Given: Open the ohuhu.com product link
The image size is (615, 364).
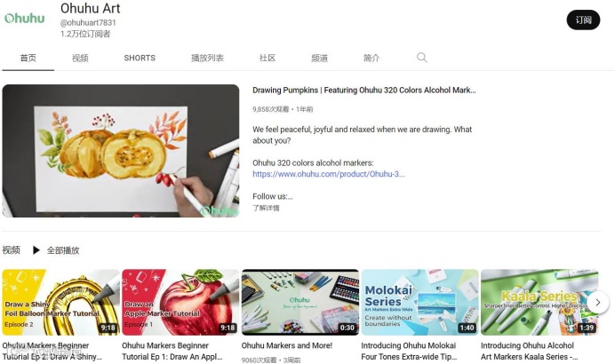Looking at the screenshot, I should [x=328, y=174].
